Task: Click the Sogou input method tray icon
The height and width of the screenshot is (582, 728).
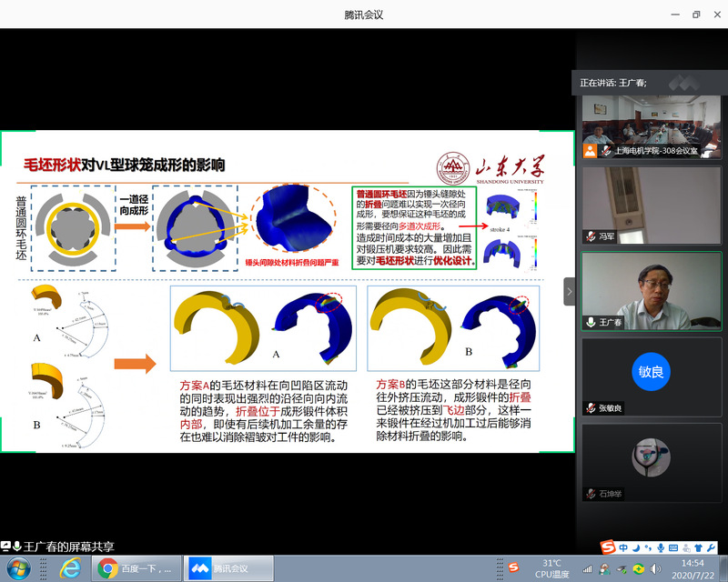Action: coord(512,568)
